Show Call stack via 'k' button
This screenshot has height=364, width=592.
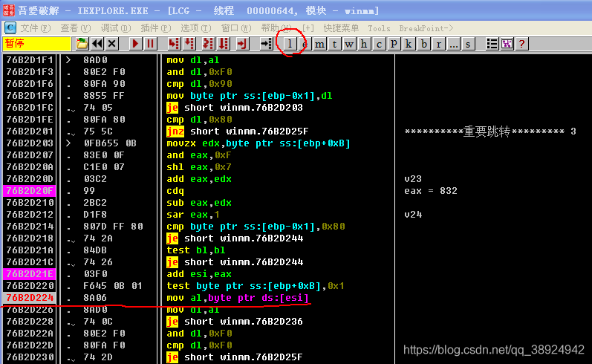[409, 44]
